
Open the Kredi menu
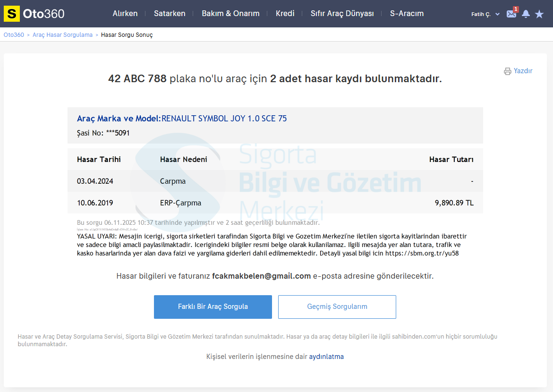(285, 14)
